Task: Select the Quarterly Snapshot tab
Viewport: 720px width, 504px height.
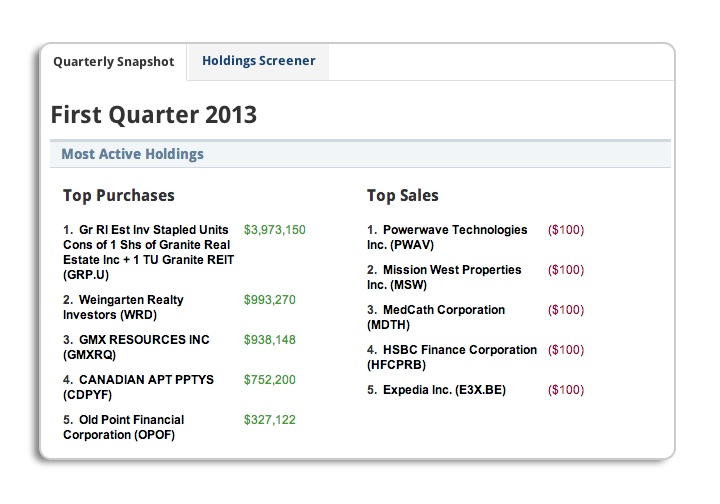Action: pyautogui.click(x=114, y=62)
